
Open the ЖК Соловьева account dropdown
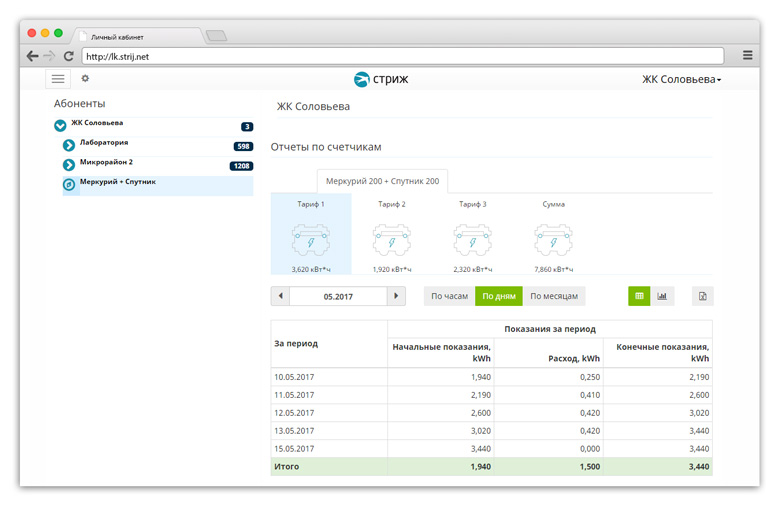pyautogui.click(x=682, y=80)
